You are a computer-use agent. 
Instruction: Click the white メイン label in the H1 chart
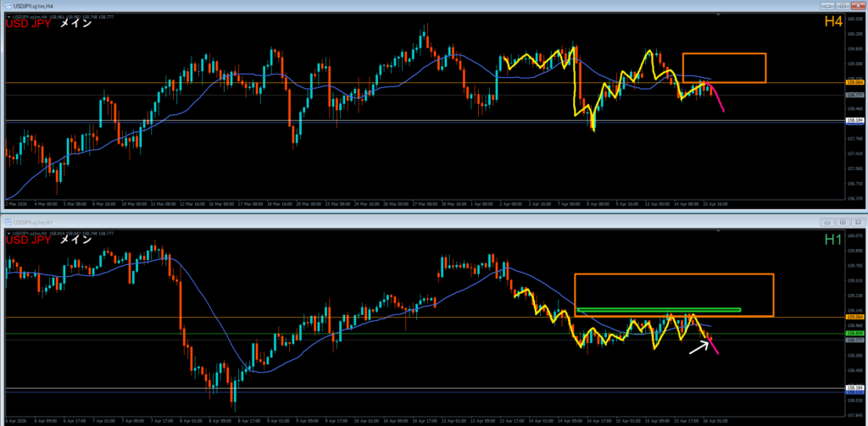tap(75, 241)
